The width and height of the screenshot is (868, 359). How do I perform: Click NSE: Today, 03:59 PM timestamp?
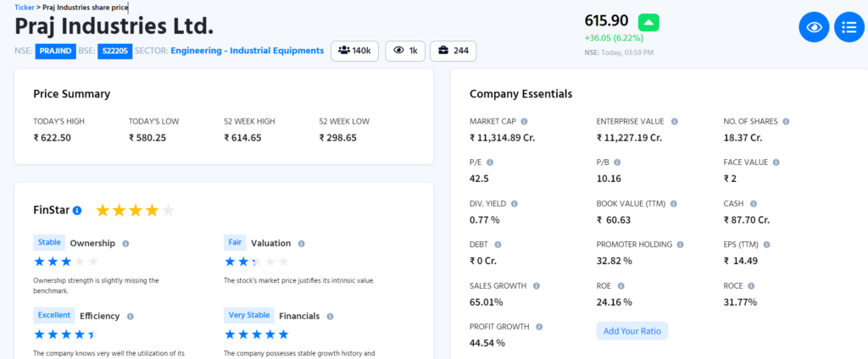(619, 52)
